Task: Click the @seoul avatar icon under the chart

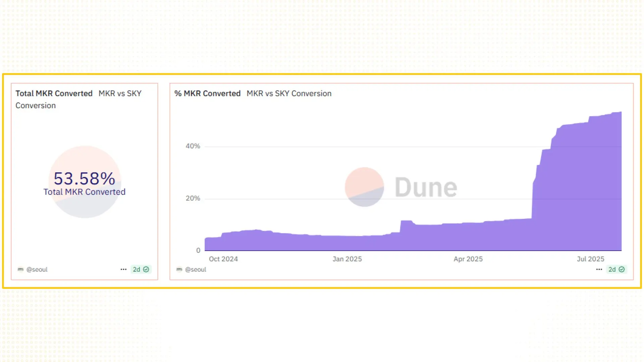Action: tap(179, 269)
